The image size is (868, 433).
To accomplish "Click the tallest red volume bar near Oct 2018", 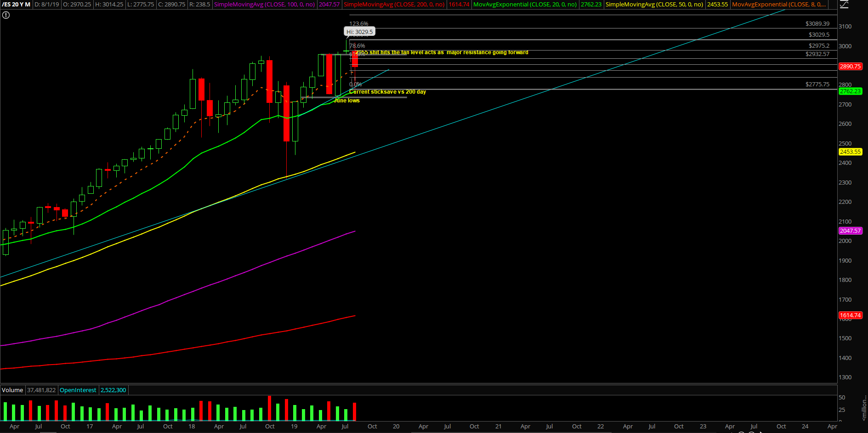I will pos(269,408).
